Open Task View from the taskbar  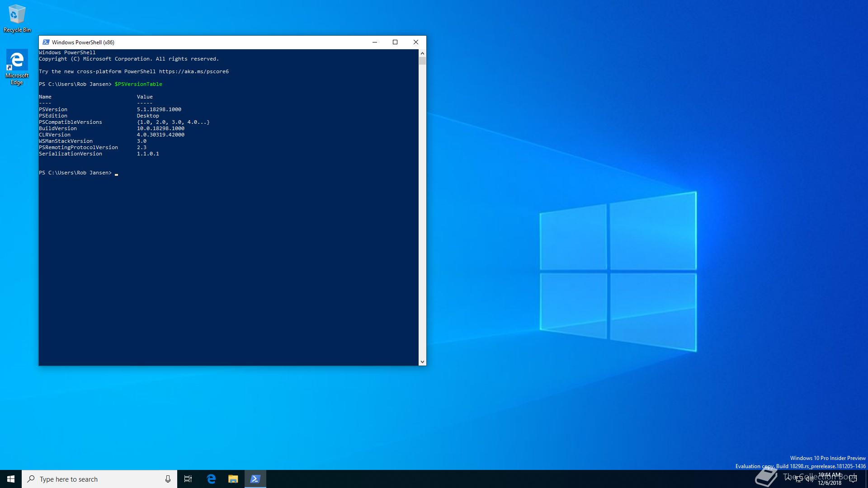tap(188, 479)
